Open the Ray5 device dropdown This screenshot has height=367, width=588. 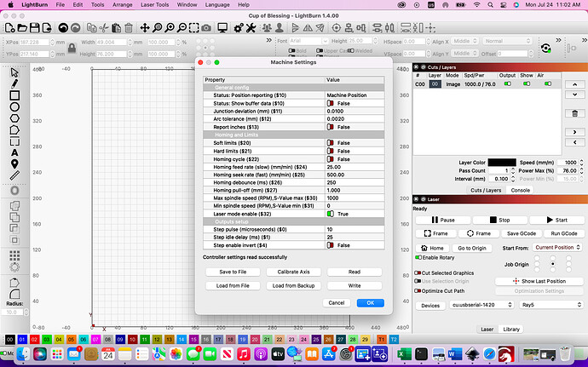(x=551, y=305)
